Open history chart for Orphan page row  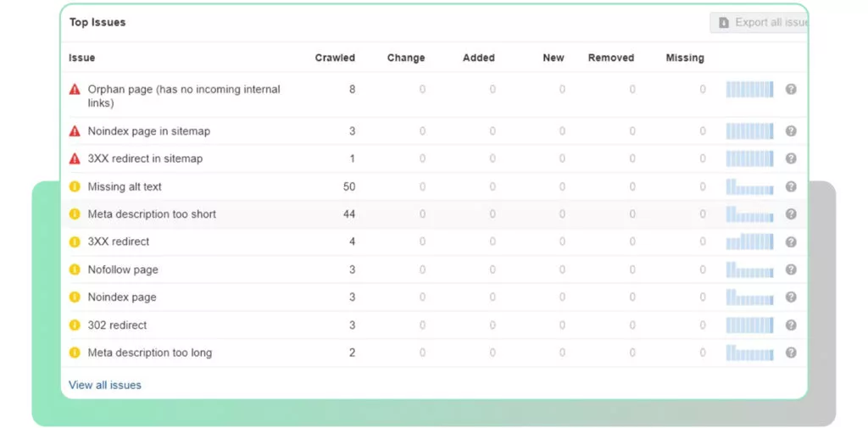click(x=749, y=89)
